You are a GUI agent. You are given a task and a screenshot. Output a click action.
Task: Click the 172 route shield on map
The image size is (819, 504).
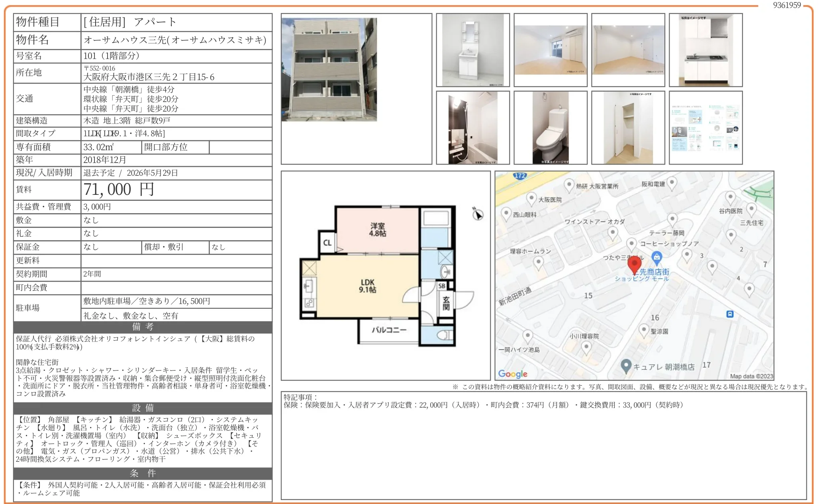[520, 176]
